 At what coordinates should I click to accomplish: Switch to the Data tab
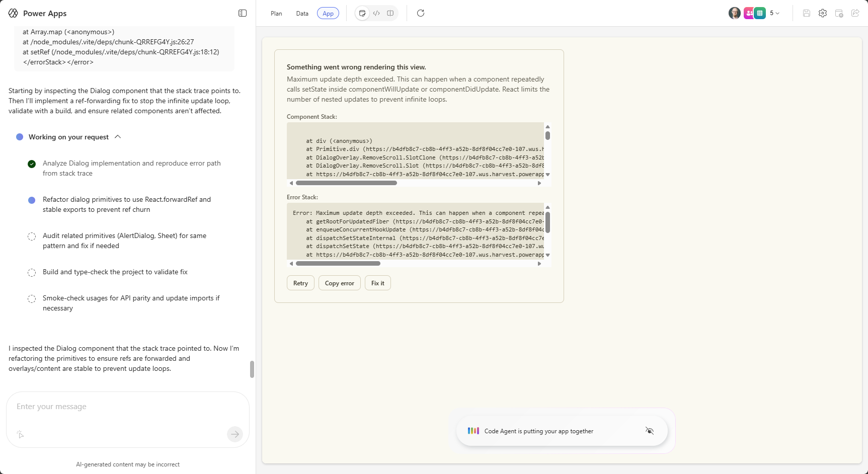click(302, 14)
